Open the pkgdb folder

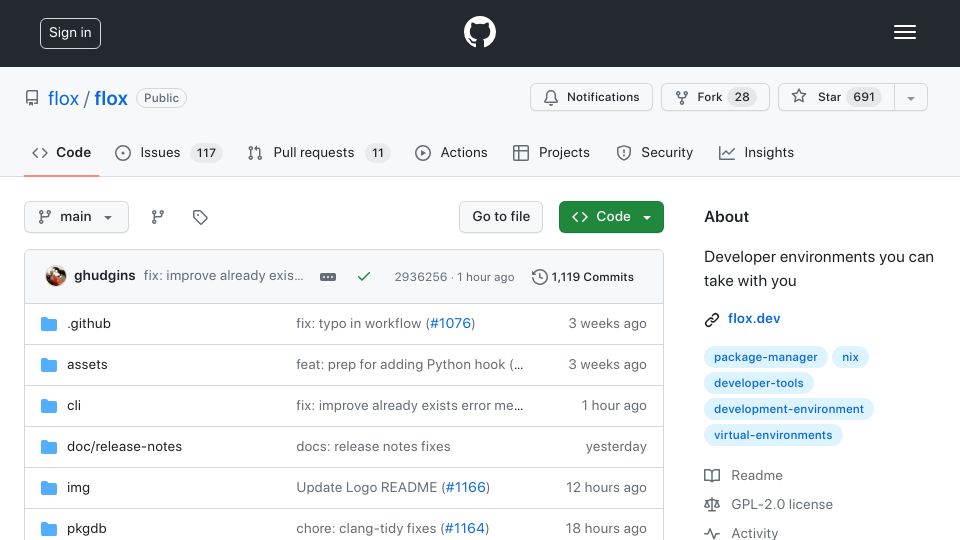click(x=86, y=528)
